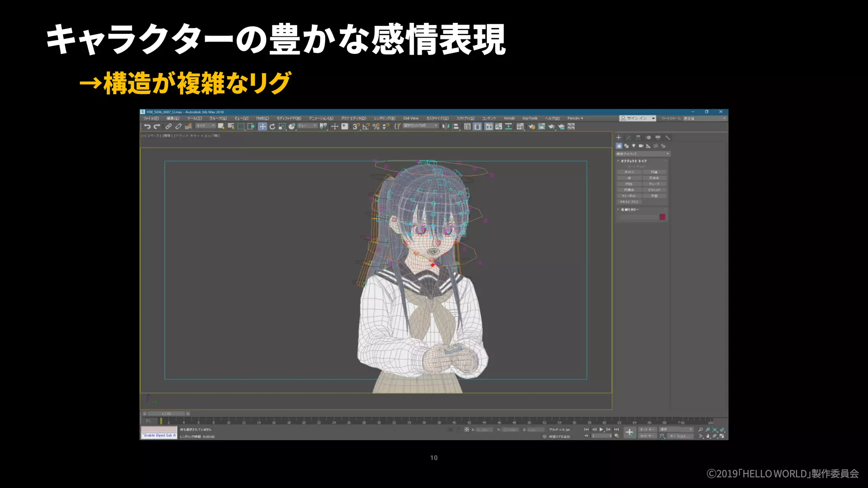Open Rendered Frame Window icon
868x488 pixels.
542,126
